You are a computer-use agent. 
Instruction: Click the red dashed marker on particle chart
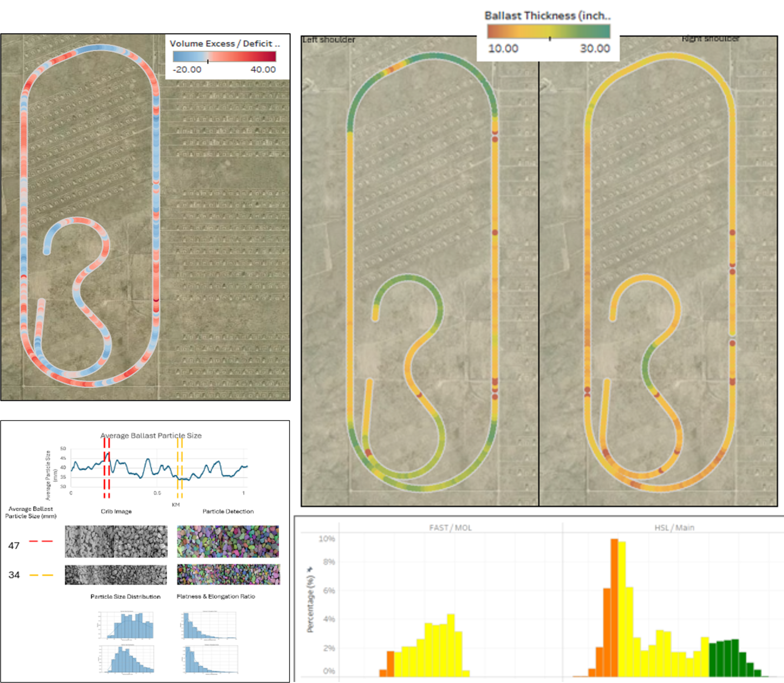[x=107, y=468]
